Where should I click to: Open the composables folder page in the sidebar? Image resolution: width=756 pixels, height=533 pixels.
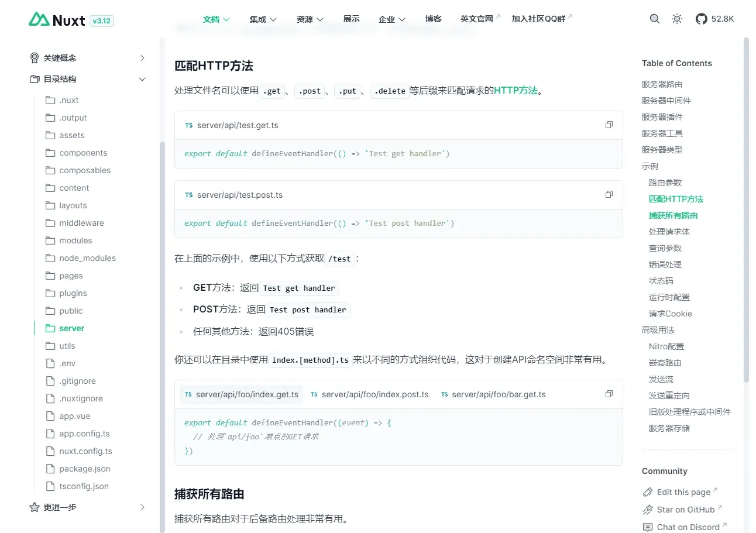pos(85,170)
